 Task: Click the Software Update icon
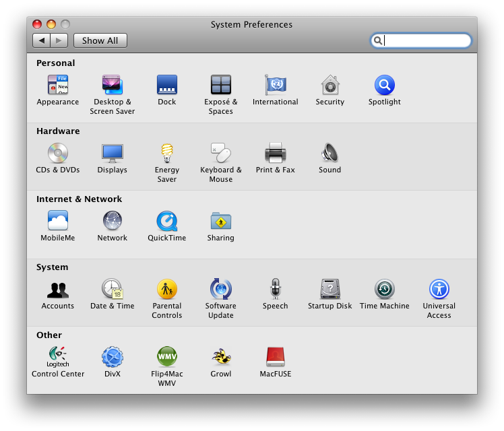[x=221, y=290]
